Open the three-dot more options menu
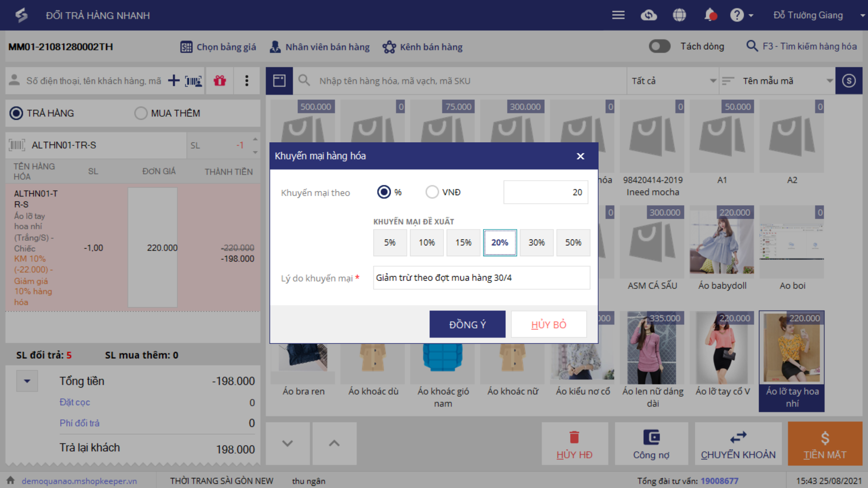The width and height of the screenshot is (868, 488). [246, 81]
